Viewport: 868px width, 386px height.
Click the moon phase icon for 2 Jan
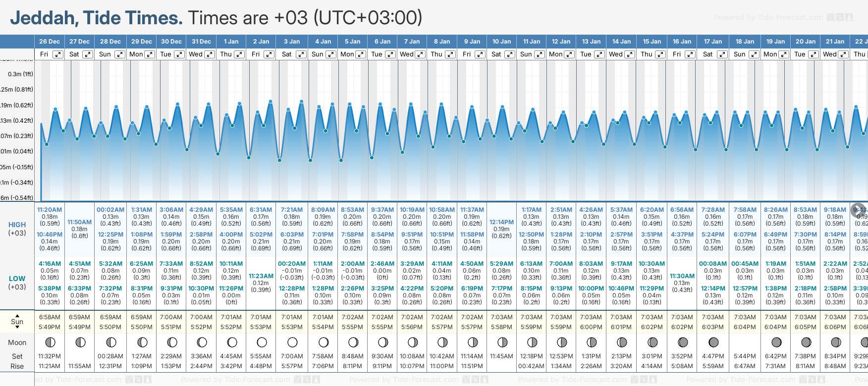[262, 342]
